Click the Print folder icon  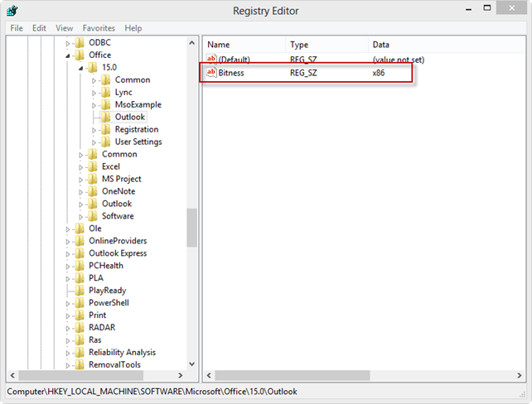pyautogui.click(x=80, y=315)
